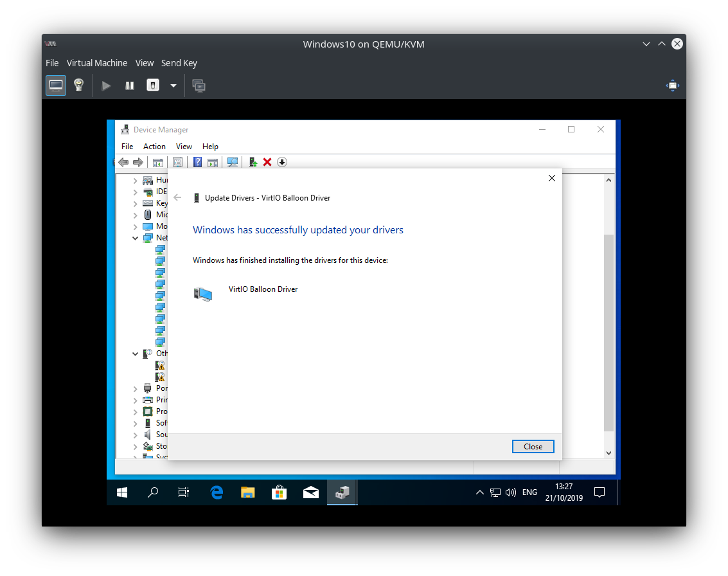Open Task View on taskbar

click(x=184, y=492)
